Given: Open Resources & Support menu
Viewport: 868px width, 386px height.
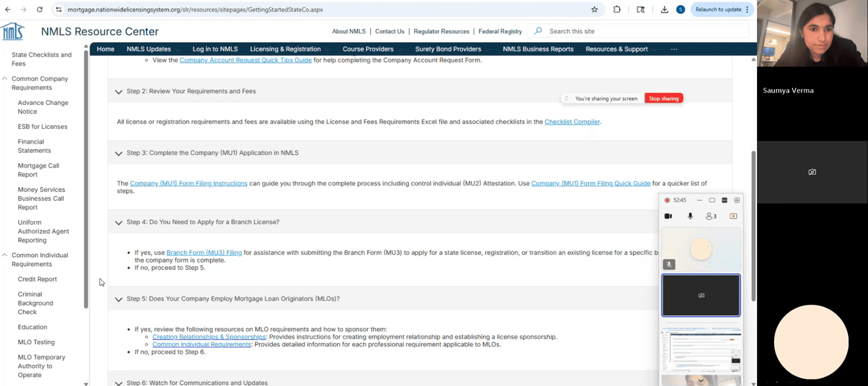Looking at the screenshot, I should [621, 49].
